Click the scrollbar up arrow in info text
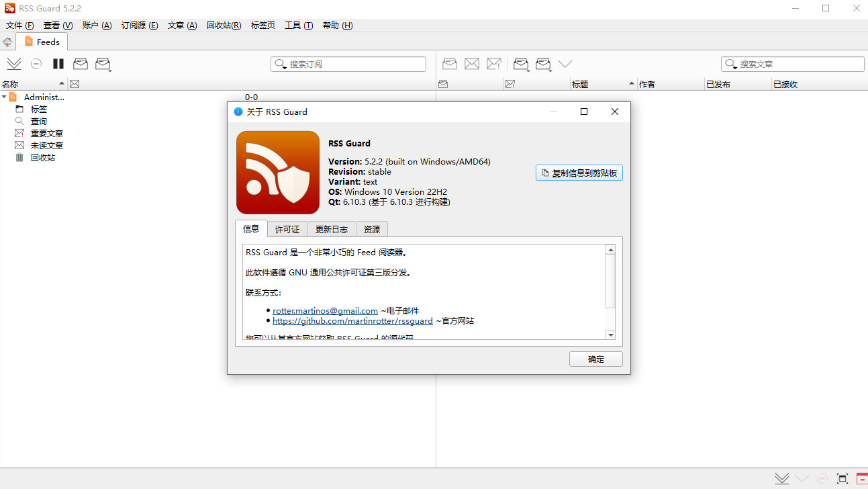868x489 pixels. pos(610,250)
